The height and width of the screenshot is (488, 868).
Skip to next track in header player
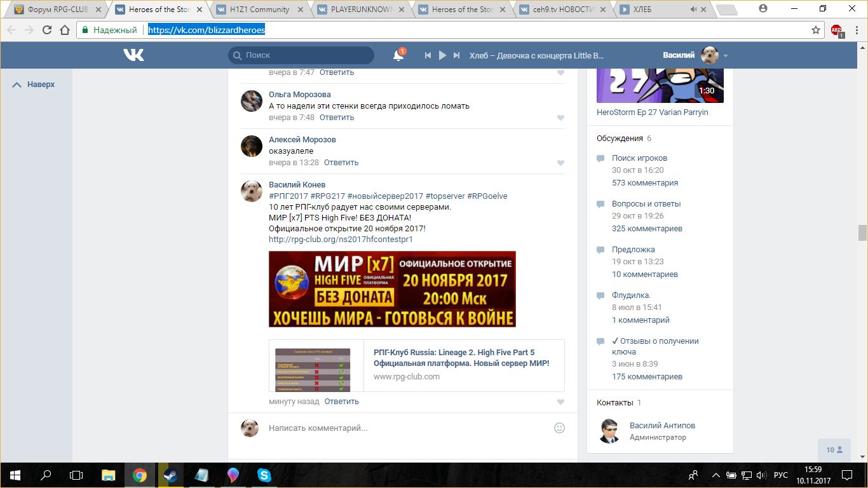click(456, 55)
